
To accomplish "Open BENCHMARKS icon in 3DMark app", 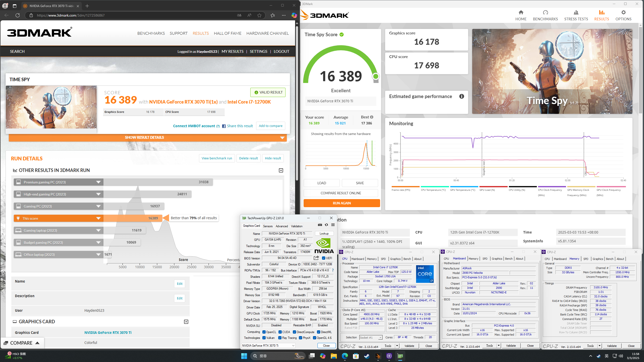I will (x=545, y=12).
